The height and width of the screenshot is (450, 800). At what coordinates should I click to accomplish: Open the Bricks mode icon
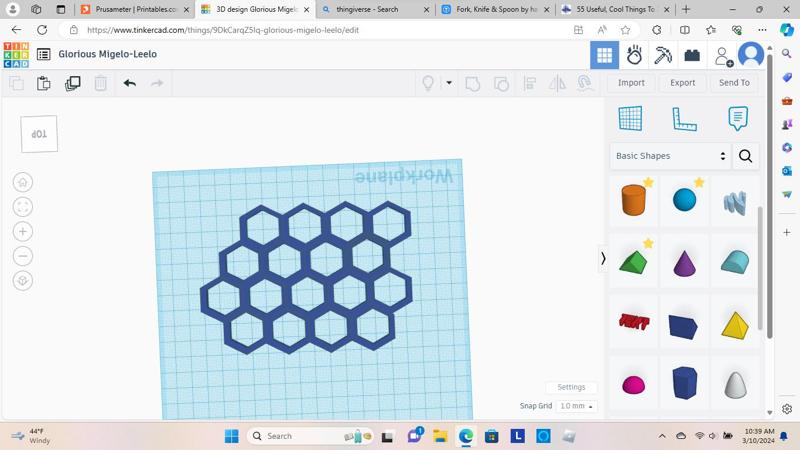pos(692,55)
